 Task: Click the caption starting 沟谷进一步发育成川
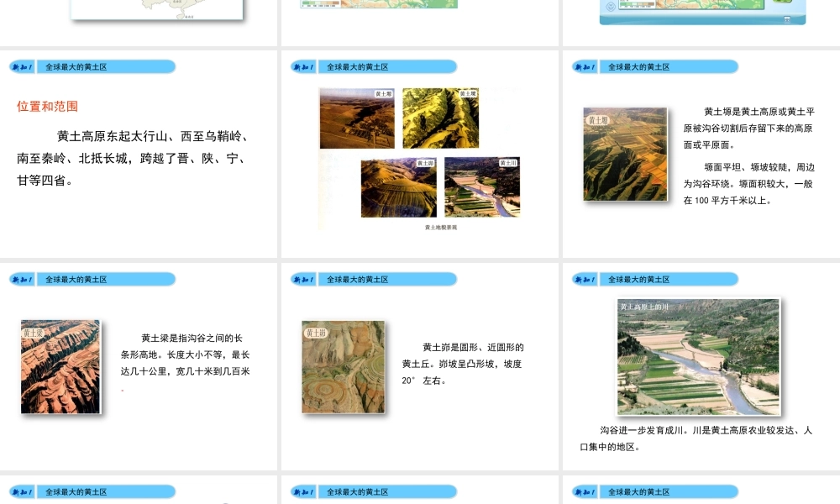click(696, 438)
